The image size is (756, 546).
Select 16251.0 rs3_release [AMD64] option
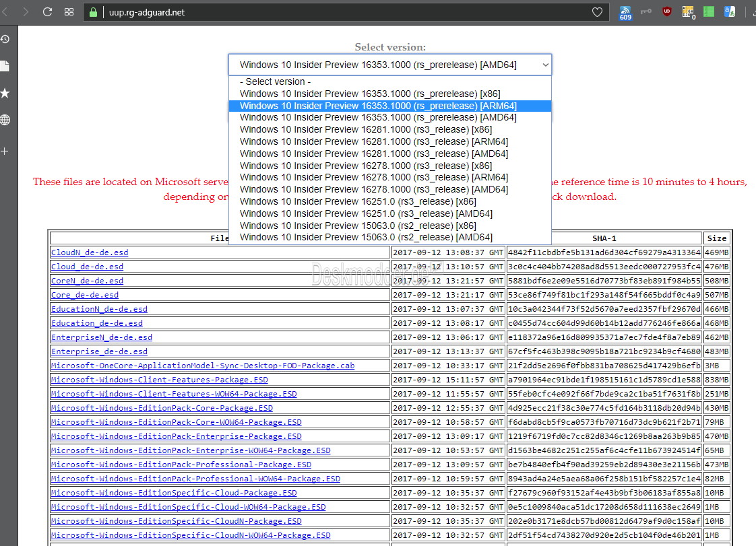point(390,213)
